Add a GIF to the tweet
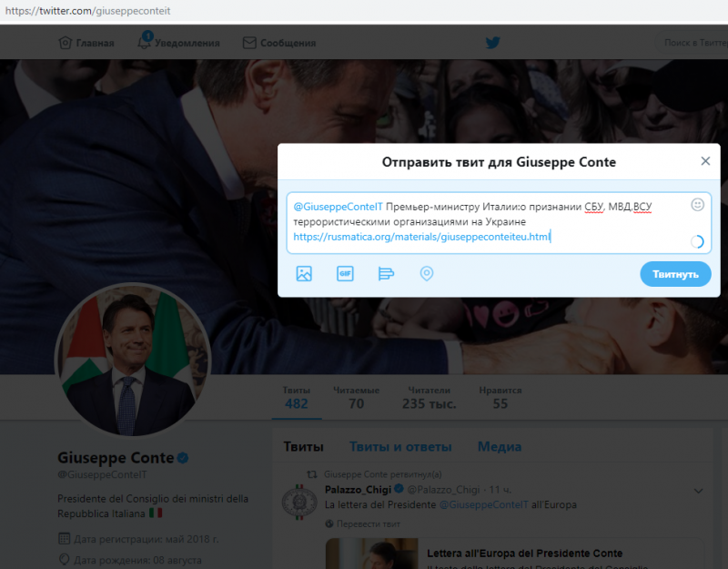 click(345, 274)
